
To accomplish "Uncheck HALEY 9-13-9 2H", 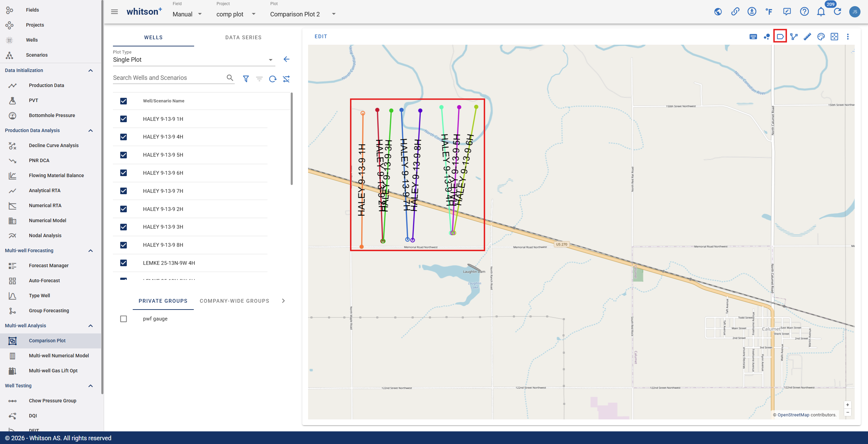I will (124, 209).
